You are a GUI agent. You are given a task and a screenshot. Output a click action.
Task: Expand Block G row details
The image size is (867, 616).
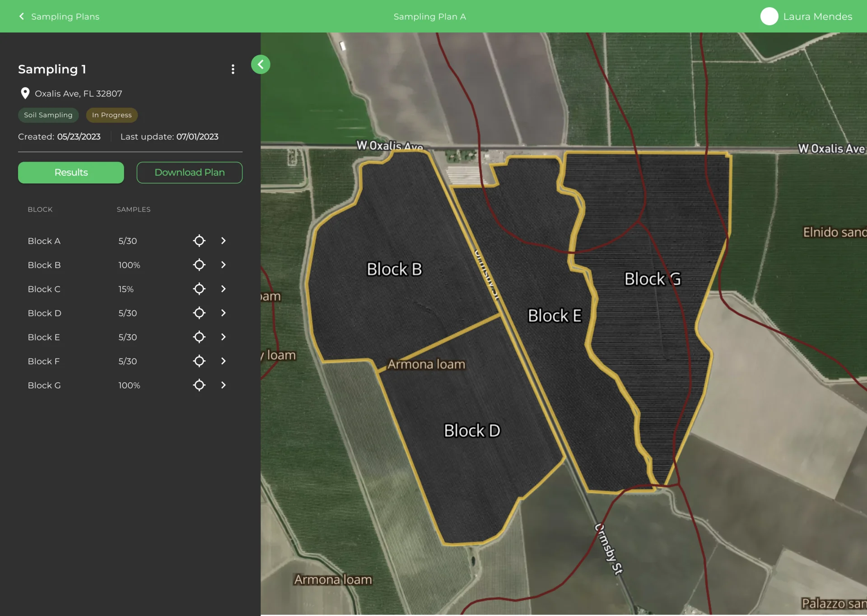pyautogui.click(x=224, y=385)
